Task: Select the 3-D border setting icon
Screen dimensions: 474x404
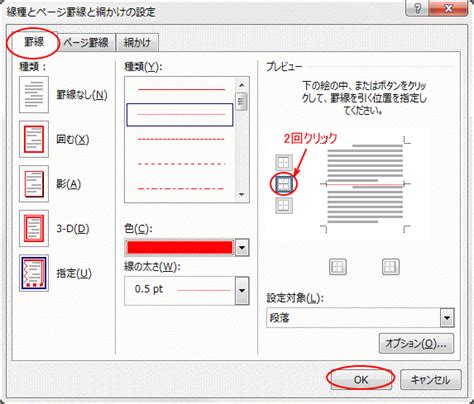Action: point(34,228)
